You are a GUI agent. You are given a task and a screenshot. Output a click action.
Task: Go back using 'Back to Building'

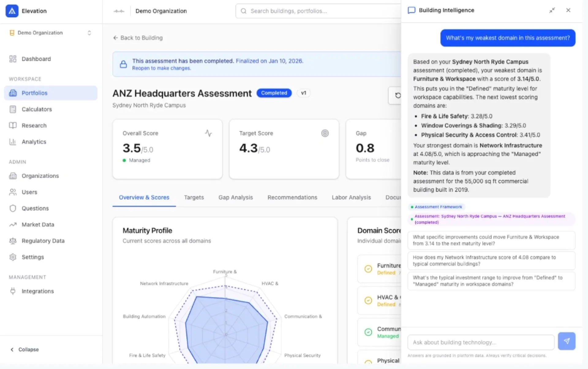click(138, 38)
